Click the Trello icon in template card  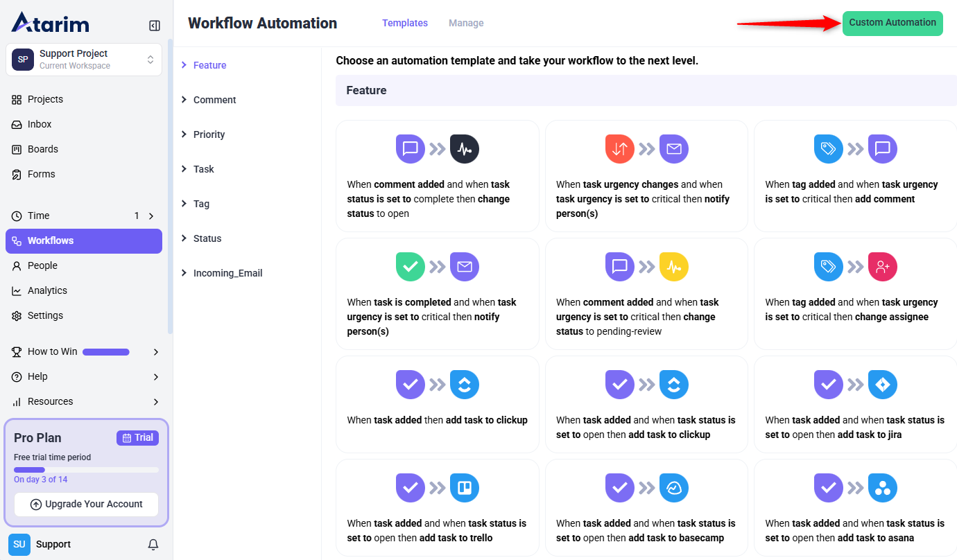(x=464, y=488)
